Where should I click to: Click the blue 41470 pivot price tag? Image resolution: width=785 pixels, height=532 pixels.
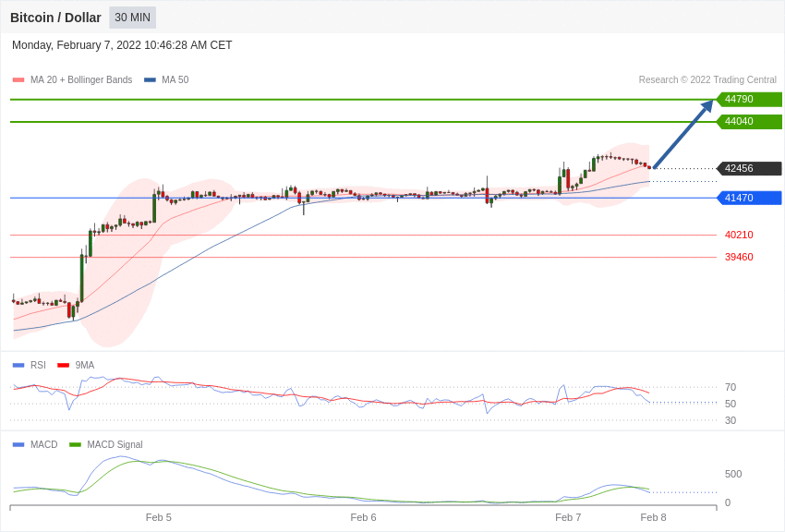[749, 198]
